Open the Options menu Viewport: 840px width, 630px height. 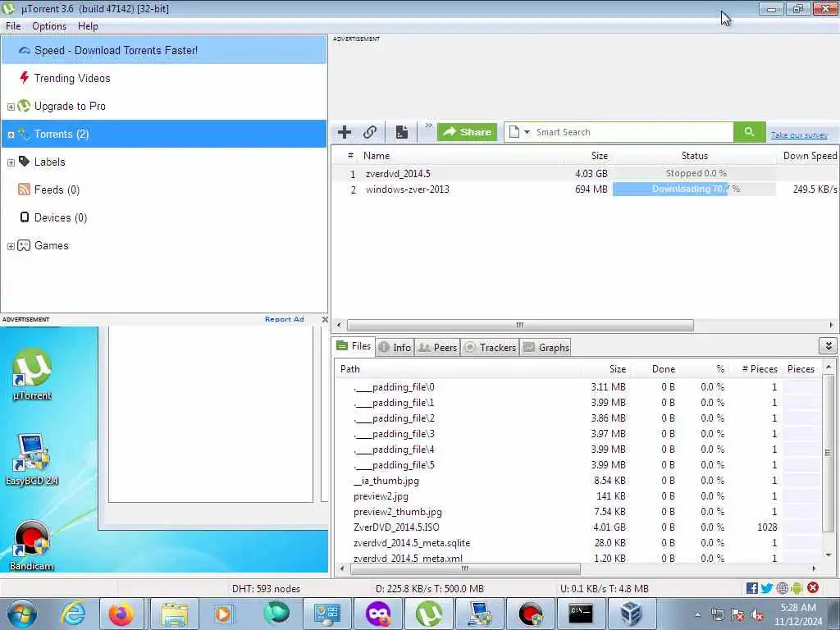click(48, 26)
